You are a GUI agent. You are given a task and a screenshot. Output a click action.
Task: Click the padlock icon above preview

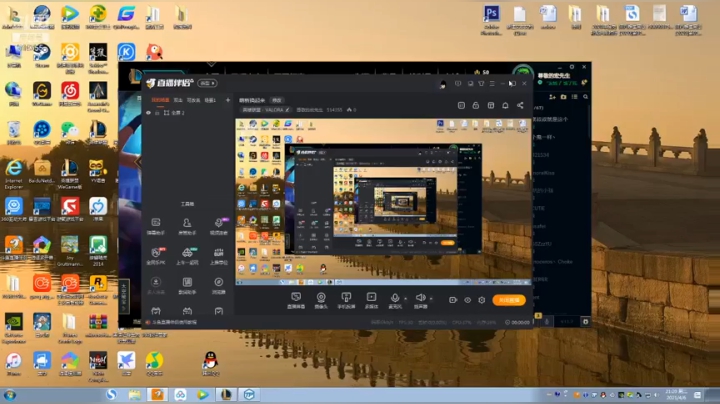(476, 106)
